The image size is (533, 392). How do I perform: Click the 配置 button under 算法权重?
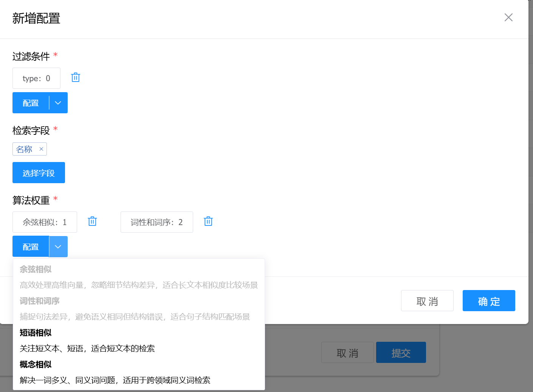[31, 247]
